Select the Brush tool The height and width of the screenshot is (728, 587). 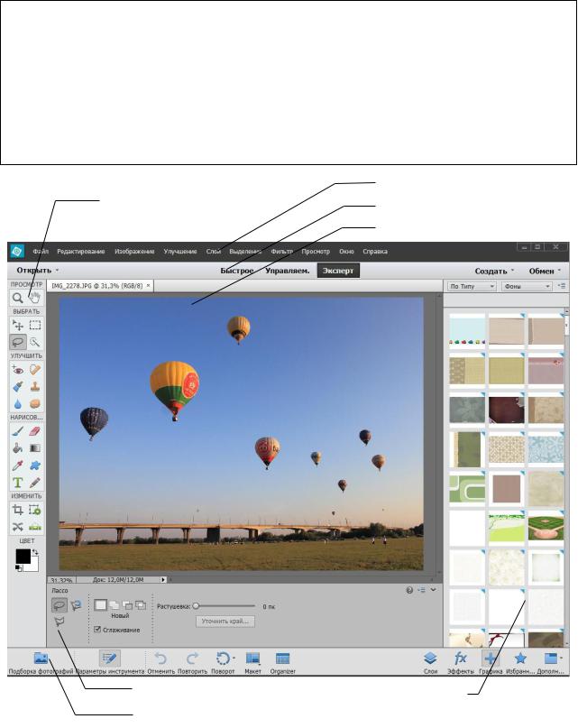[x=18, y=431]
